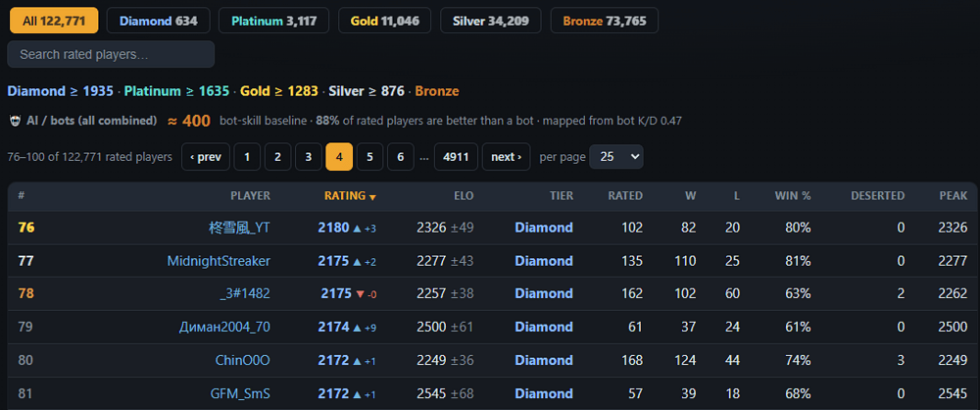Viewport: 980px width, 410px height.
Task: Jump to last page 4911
Action: (457, 157)
